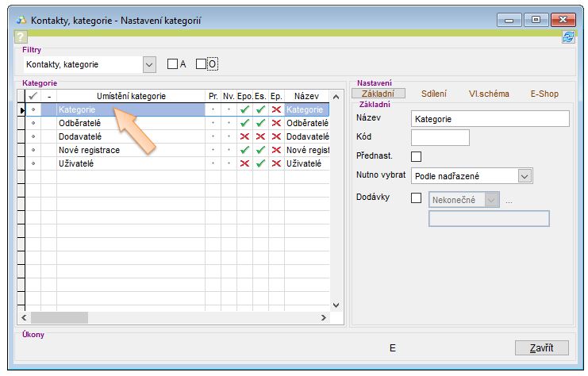
Task: Toggle the O filter checkbox
Action: pyautogui.click(x=202, y=64)
